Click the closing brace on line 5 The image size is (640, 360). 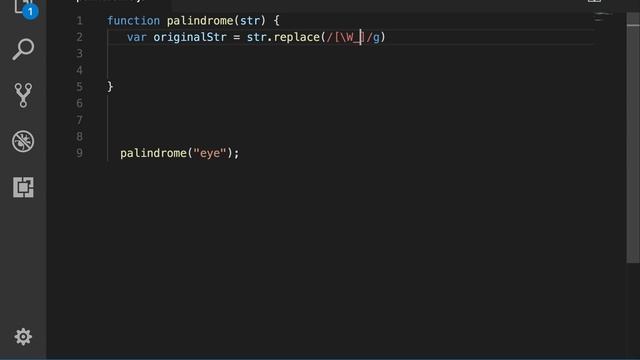tap(110, 87)
